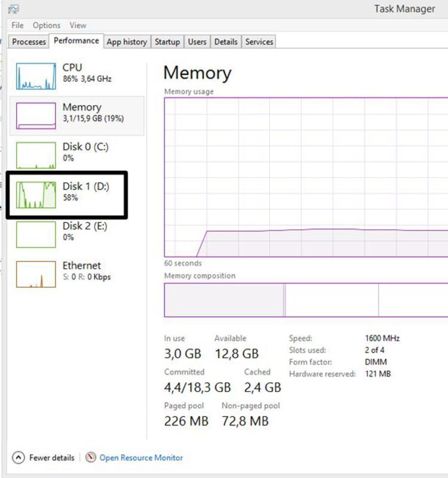This screenshot has width=448, height=478.
Task: Click the Ethernet activity graph icon
Action: (36, 274)
